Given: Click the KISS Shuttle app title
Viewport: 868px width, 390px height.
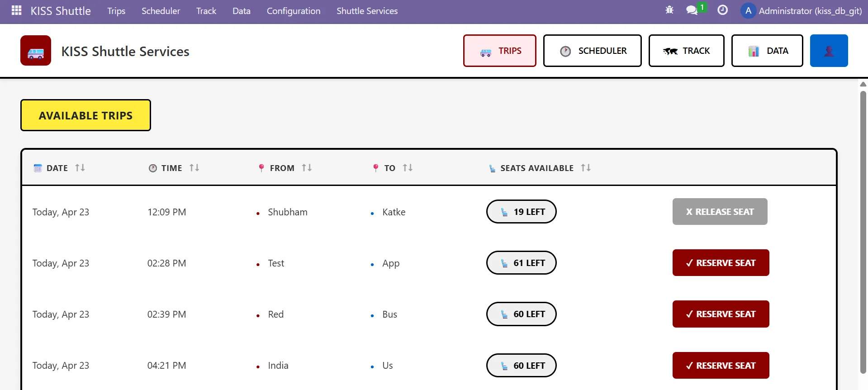Looking at the screenshot, I should click(x=61, y=11).
